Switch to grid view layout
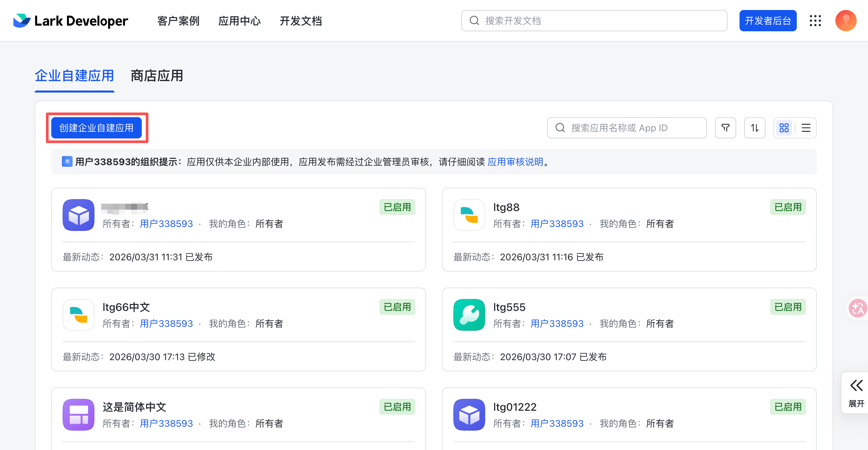The width and height of the screenshot is (868, 450). pos(784,128)
